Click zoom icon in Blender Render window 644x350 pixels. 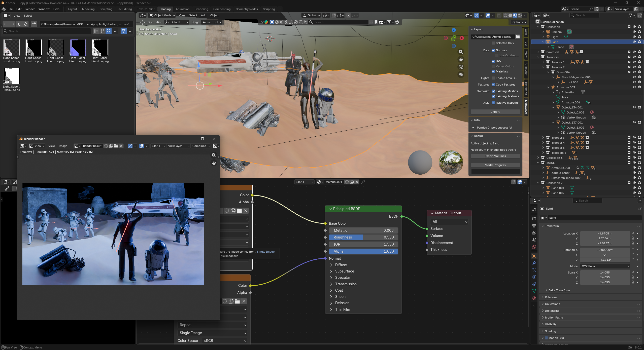point(214,155)
